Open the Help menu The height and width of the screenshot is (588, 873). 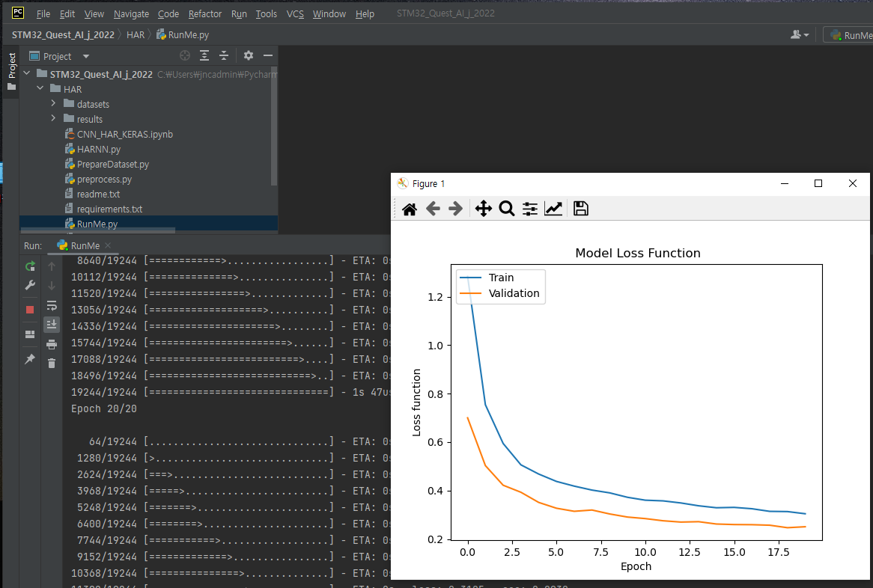click(365, 14)
